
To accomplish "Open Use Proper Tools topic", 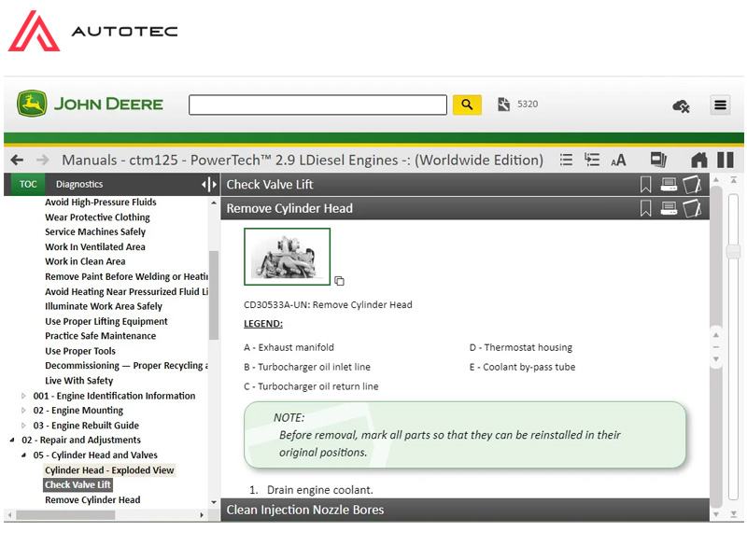I will 80,351.
